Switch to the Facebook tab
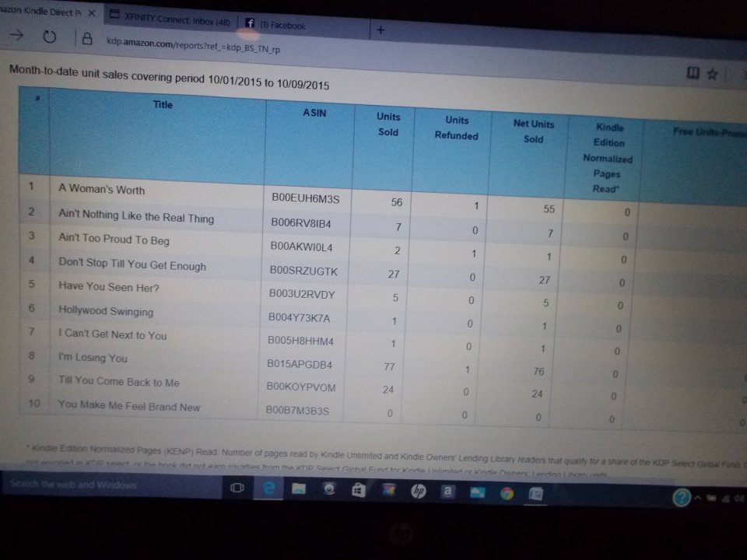Viewport: 747px width, 560px height. point(276,25)
